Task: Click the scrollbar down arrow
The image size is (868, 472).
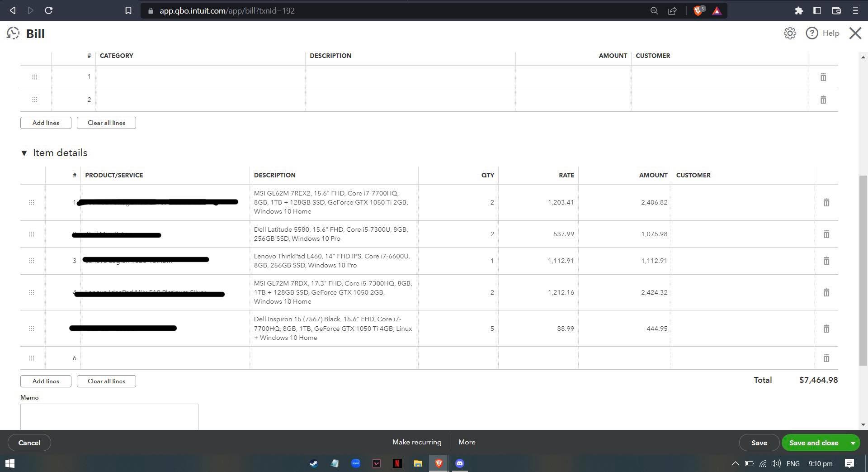Action: pos(863,424)
